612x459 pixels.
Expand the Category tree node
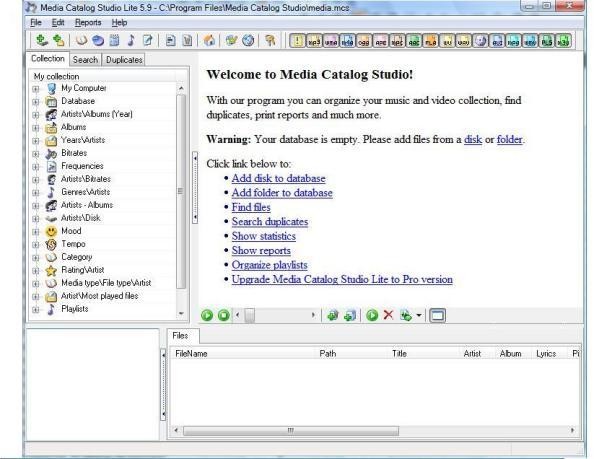tap(36, 258)
